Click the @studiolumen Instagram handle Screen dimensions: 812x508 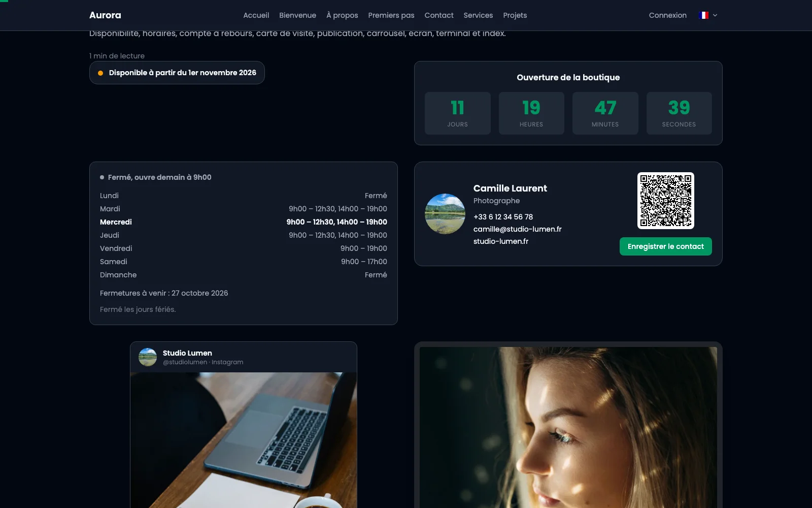[185, 362]
